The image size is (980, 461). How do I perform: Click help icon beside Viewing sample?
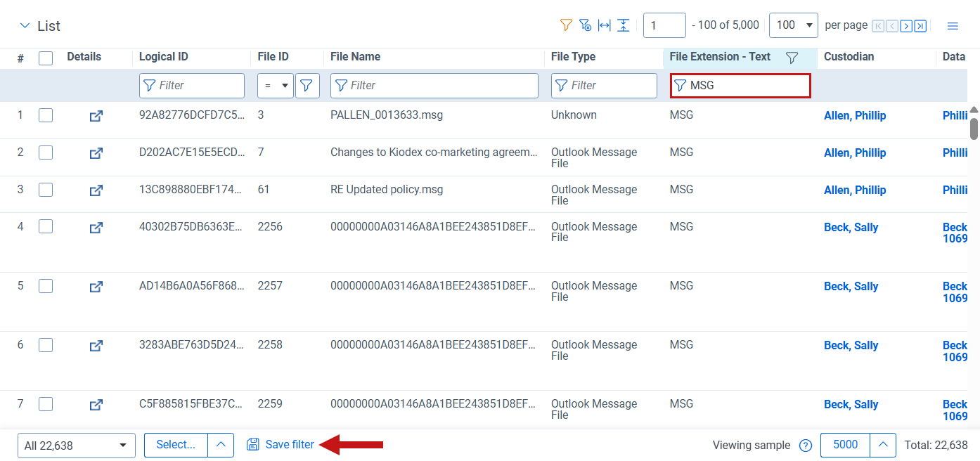tap(806, 446)
